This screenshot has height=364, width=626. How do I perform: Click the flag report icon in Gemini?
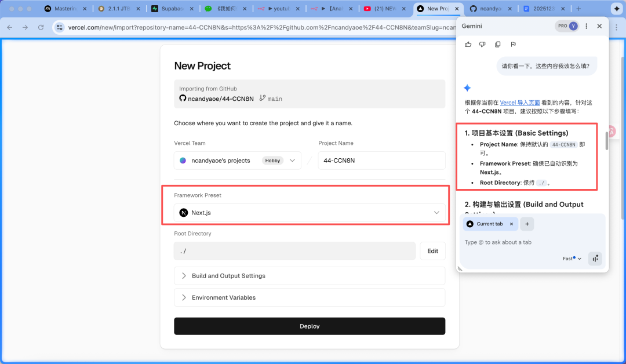click(513, 44)
